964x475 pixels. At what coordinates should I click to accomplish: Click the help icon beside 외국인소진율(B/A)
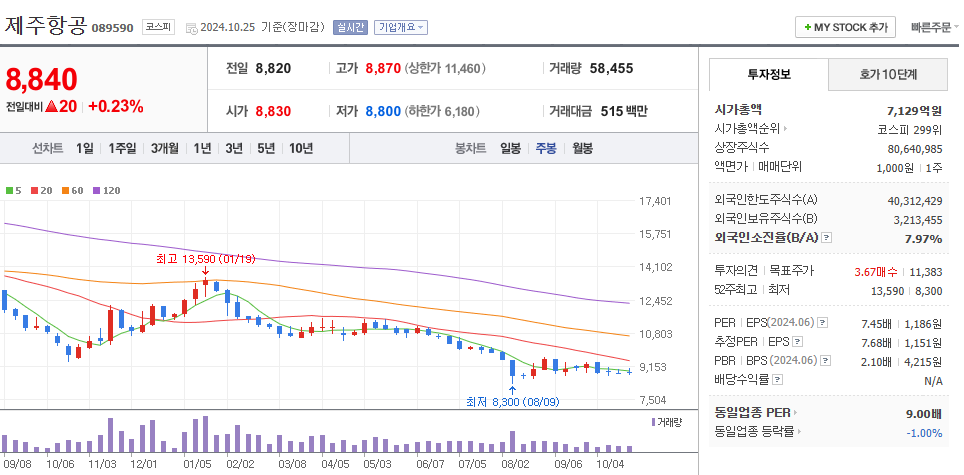coord(826,238)
